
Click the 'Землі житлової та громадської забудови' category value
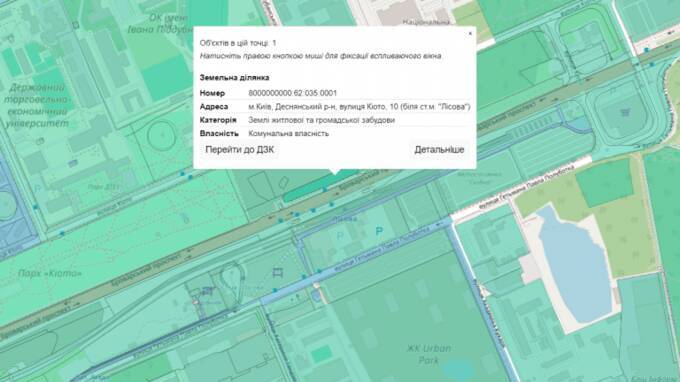[321, 120]
